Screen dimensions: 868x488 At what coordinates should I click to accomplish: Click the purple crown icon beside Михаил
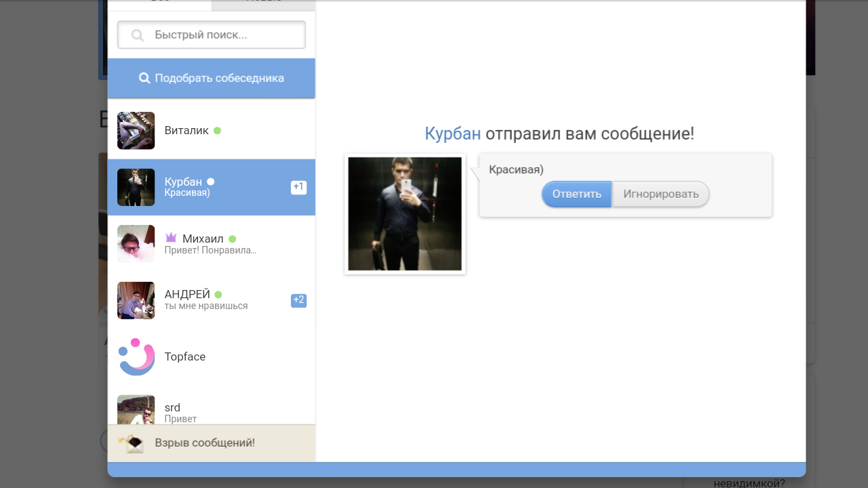pos(171,238)
